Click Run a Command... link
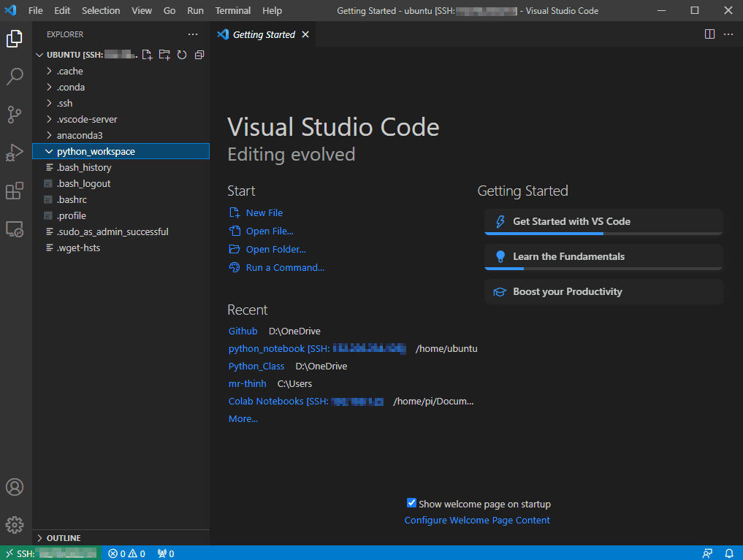743x560 pixels. pyautogui.click(x=277, y=267)
